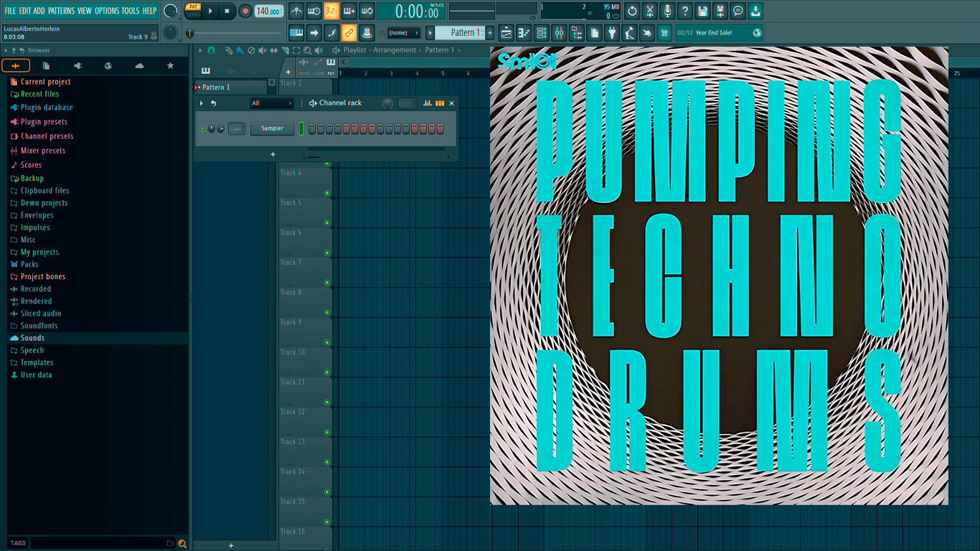Open the shop cart icon

pos(664,32)
